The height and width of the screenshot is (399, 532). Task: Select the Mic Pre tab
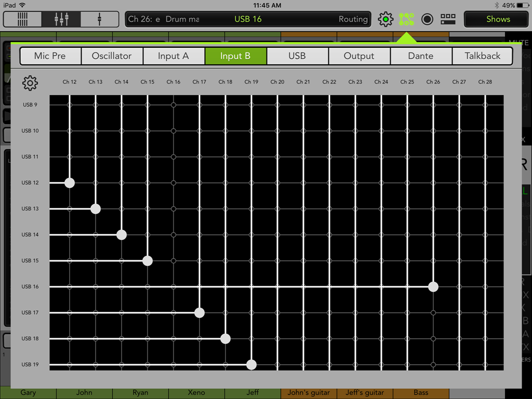[50, 56]
